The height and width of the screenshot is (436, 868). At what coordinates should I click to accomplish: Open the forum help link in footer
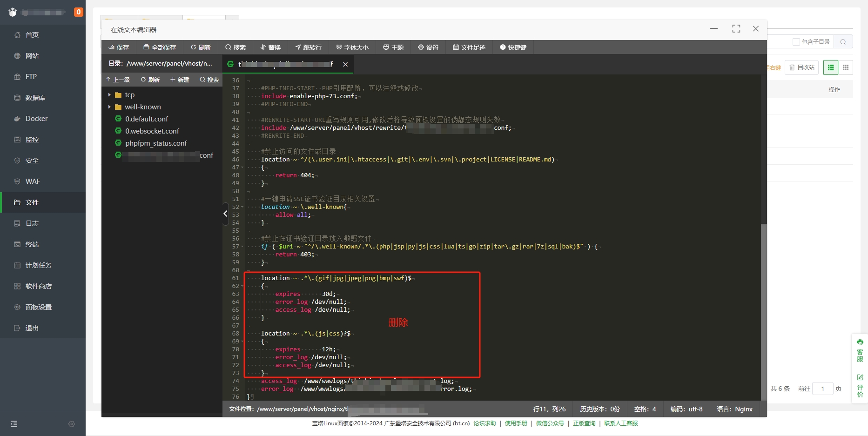pyautogui.click(x=484, y=423)
